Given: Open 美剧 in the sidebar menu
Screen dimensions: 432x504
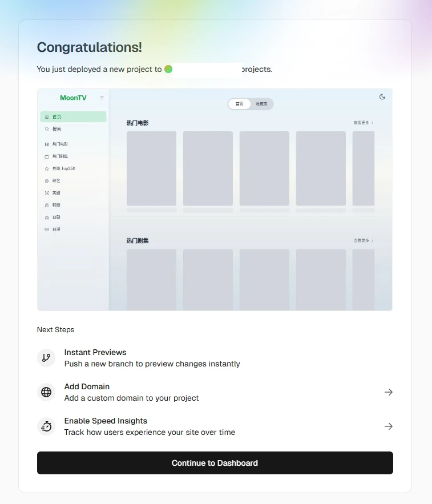Looking at the screenshot, I should (x=56, y=193).
